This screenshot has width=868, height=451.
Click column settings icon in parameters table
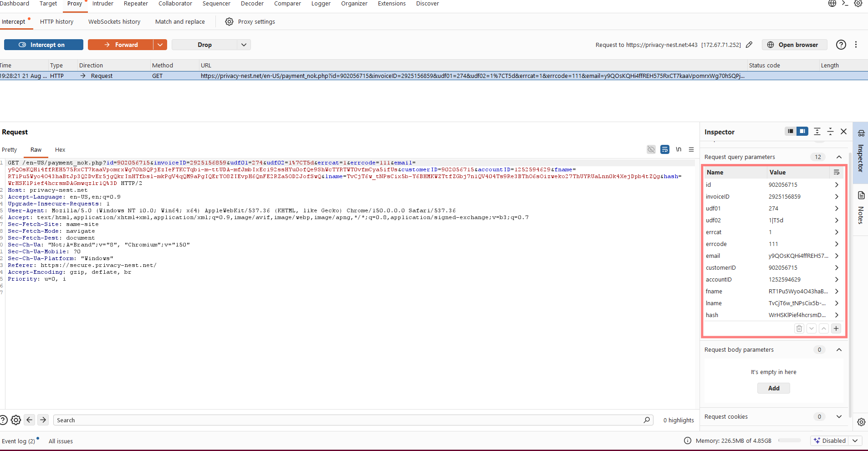[836, 172]
